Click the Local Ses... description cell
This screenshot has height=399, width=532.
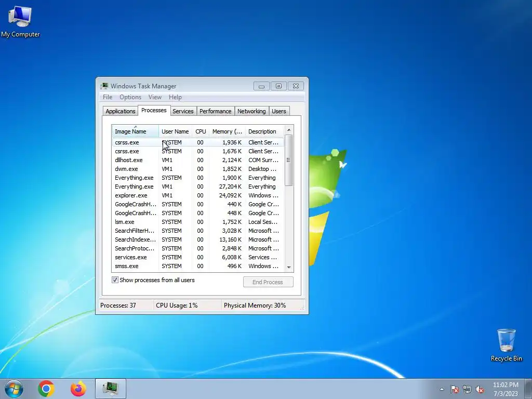[x=263, y=222]
